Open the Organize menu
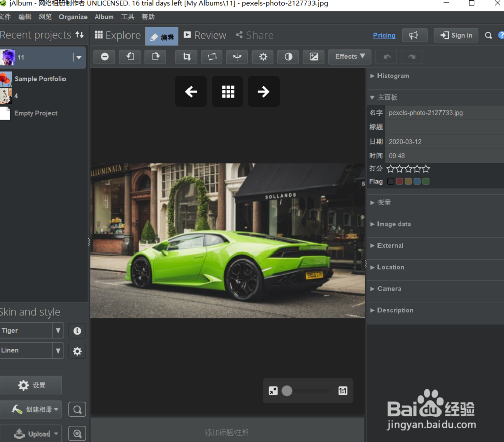The width and height of the screenshot is (504, 442). tap(73, 17)
